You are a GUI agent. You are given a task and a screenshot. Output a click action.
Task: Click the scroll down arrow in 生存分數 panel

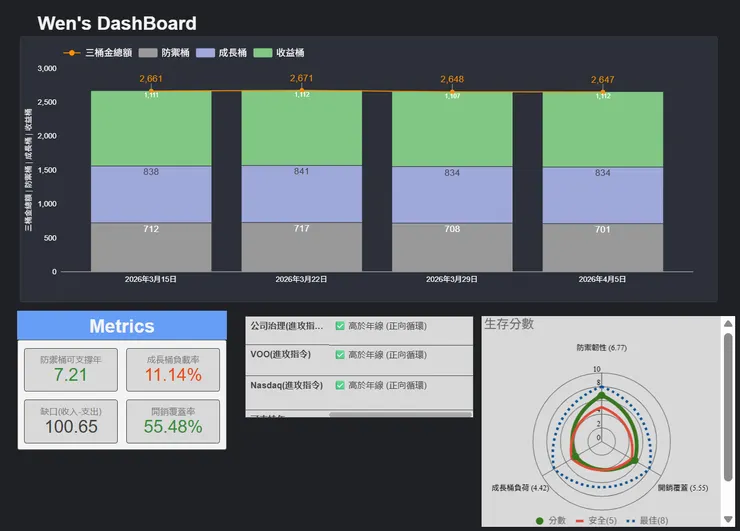(728, 519)
